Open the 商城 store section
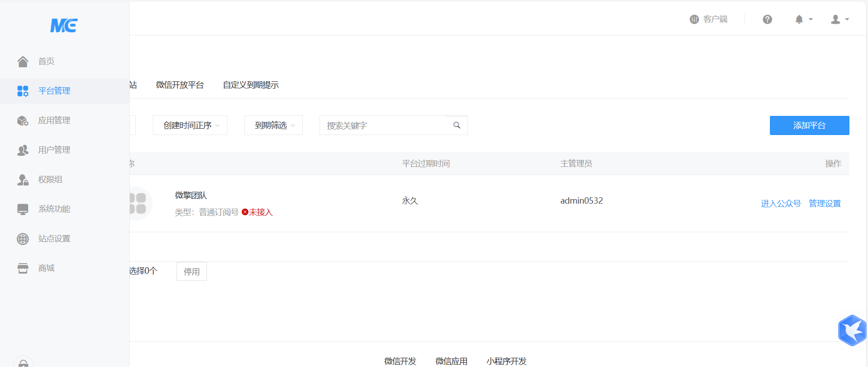 46,268
